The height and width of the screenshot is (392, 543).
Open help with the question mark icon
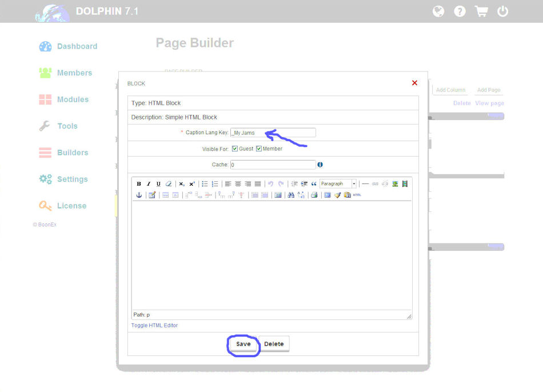460,11
